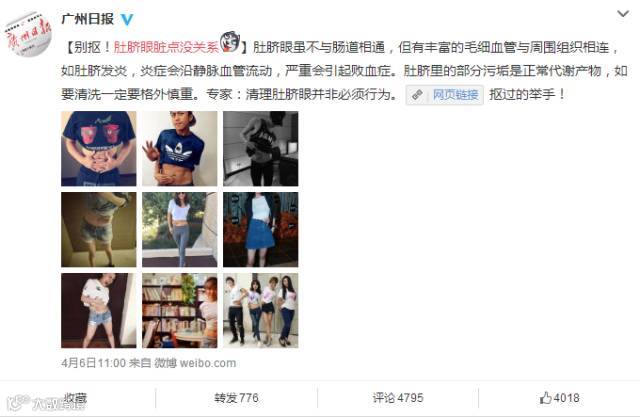Open the 微博 weibo.com source link
640x417 pixels.
point(195,363)
